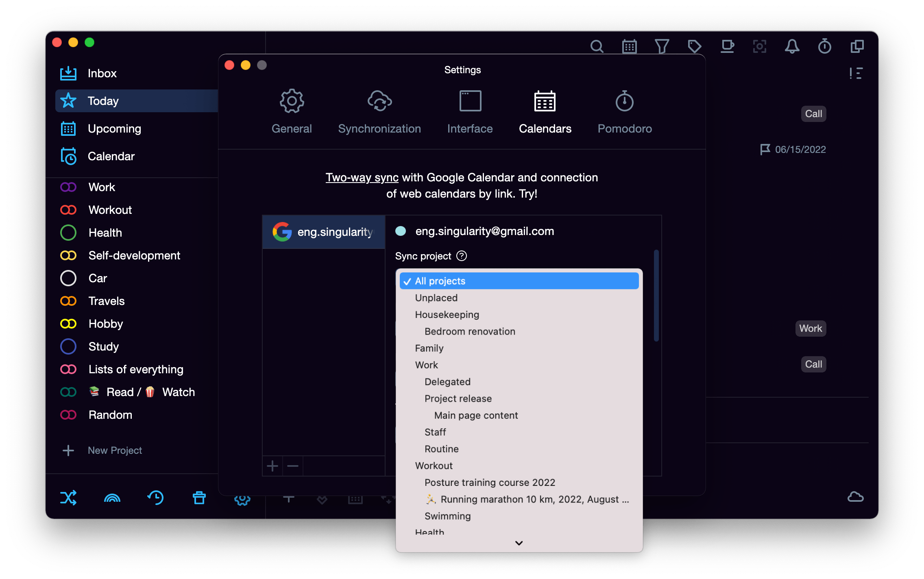Image resolution: width=924 pixels, height=579 pixels.
Task: Select Today in the sidebar
Action: pos(136,101)
